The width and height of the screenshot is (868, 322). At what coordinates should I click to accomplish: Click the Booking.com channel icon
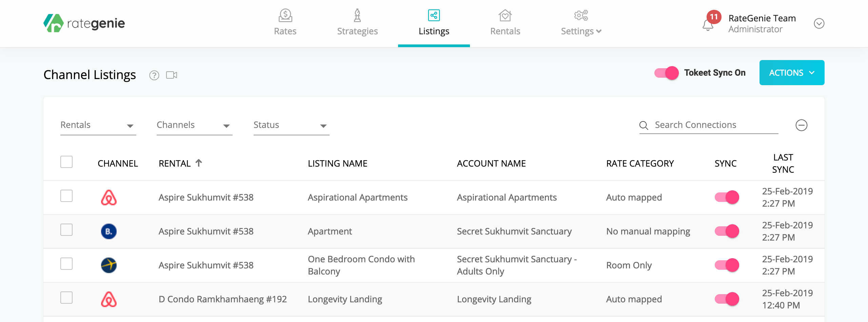(x=109, y=231)
